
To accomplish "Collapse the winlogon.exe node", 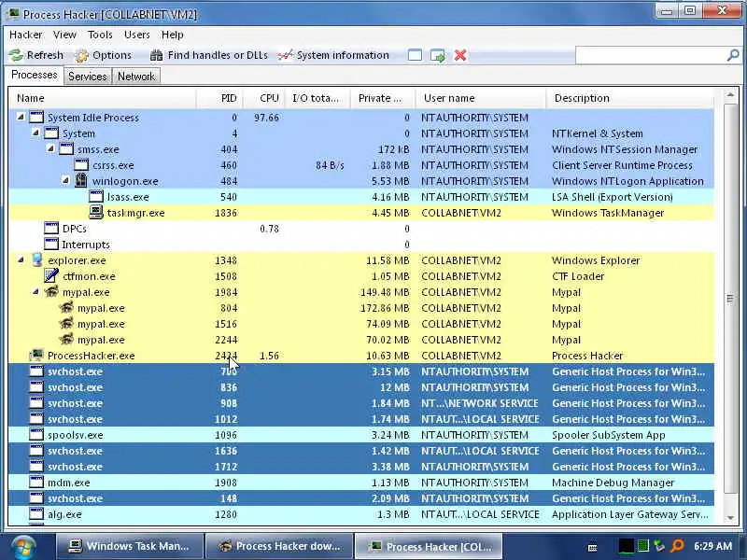I will click(65, 180).
